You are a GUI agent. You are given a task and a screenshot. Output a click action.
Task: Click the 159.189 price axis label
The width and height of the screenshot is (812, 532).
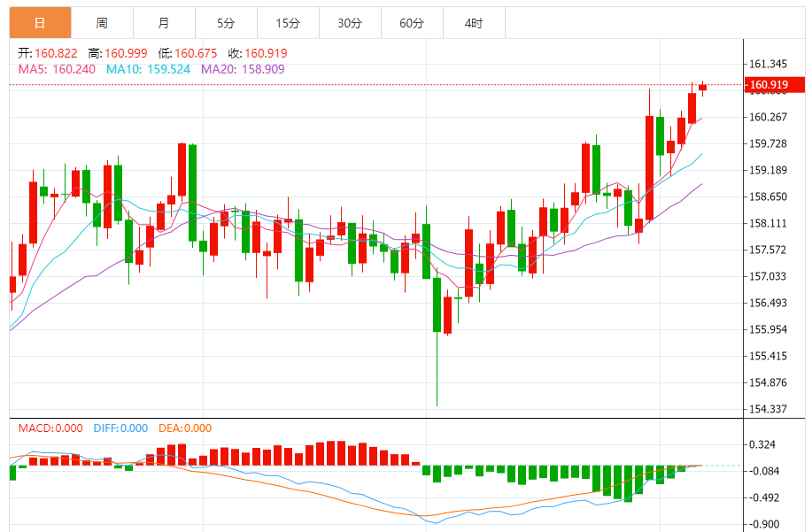point(768,170)
